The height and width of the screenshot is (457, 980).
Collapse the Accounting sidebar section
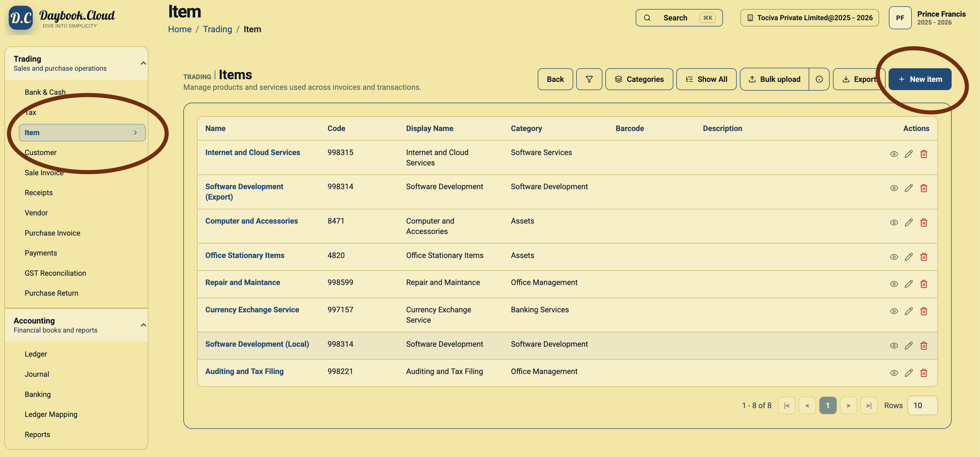[x=143, y=325]
